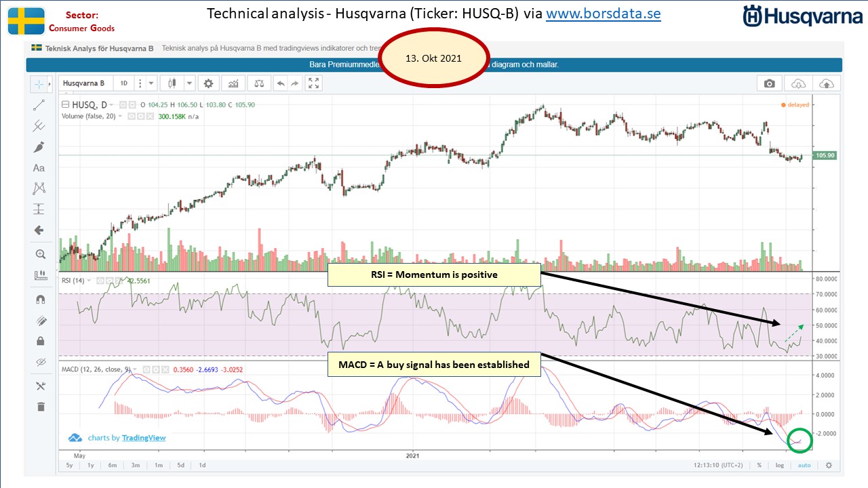Open the 1D interval dropdown

tap(123, 83)
